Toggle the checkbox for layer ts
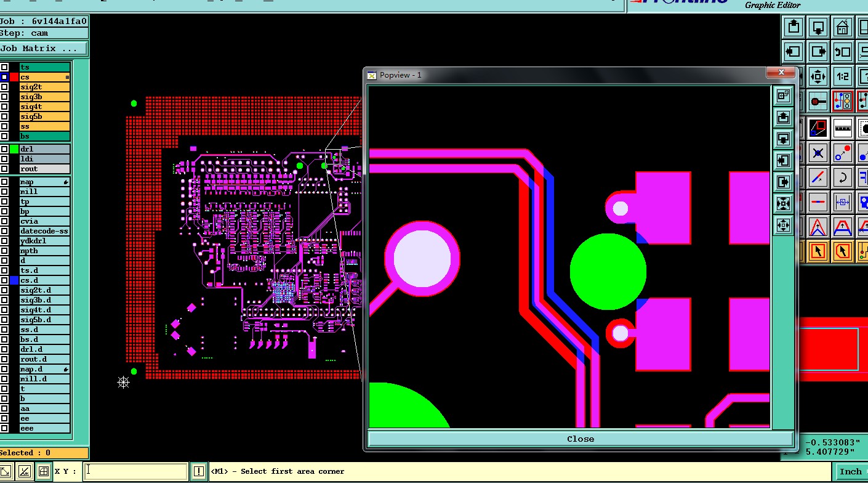The height and width of the screenshot is (483, 868). (x=4, y=67)
